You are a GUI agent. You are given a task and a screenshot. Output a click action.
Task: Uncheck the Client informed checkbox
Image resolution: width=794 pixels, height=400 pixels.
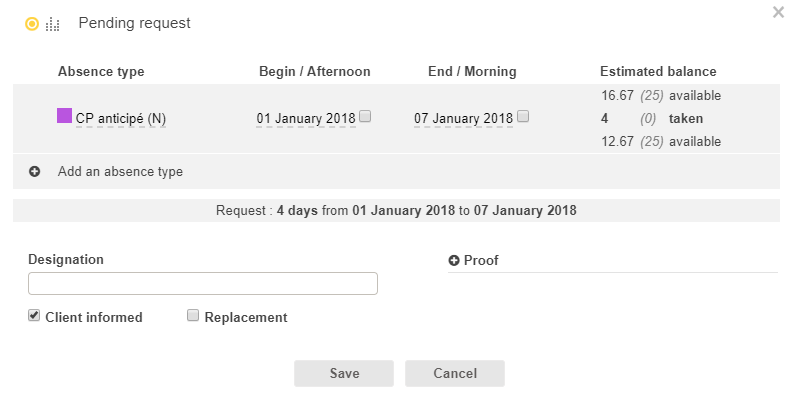click(x=35, y=316)
